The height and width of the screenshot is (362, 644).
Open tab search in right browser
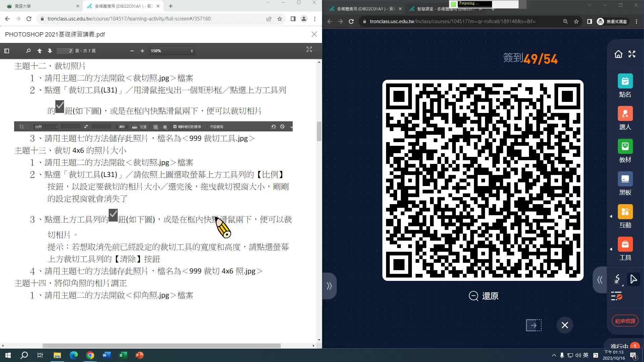click(x=590, y=5)
